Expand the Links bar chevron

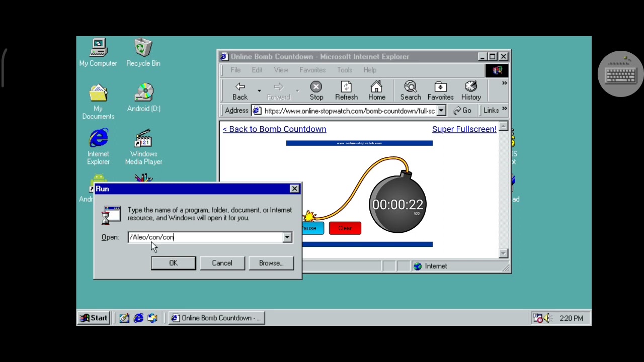tap(504, 109)
